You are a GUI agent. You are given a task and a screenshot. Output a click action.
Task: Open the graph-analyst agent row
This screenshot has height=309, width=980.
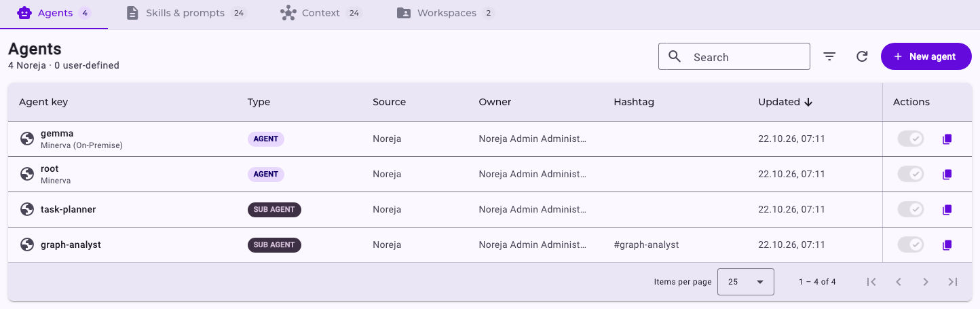[490, 244]
